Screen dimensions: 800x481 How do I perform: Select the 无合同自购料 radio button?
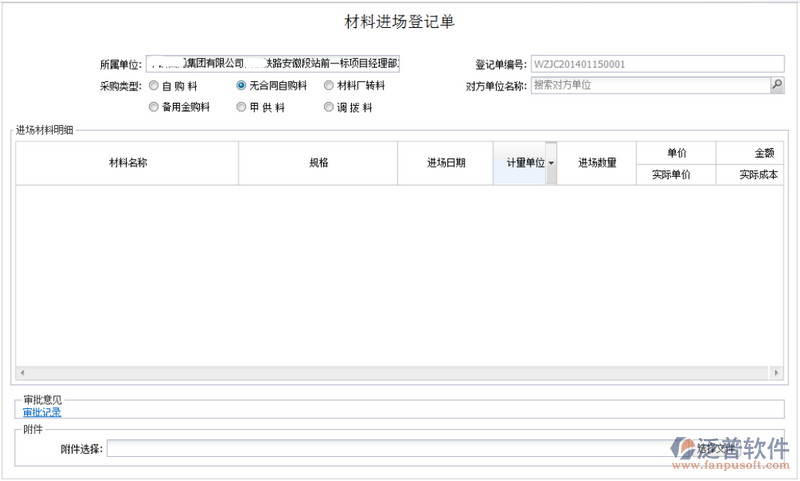click(241, 86)
